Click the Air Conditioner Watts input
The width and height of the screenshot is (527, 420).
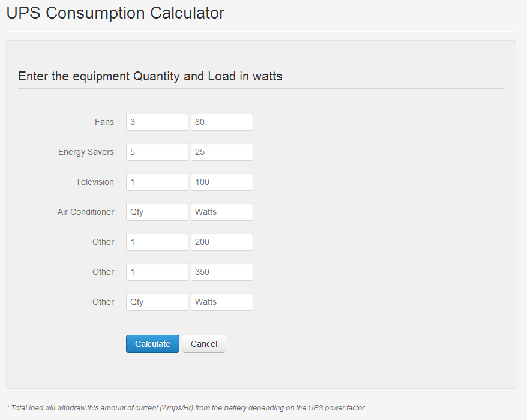click(x=222, y=212)
